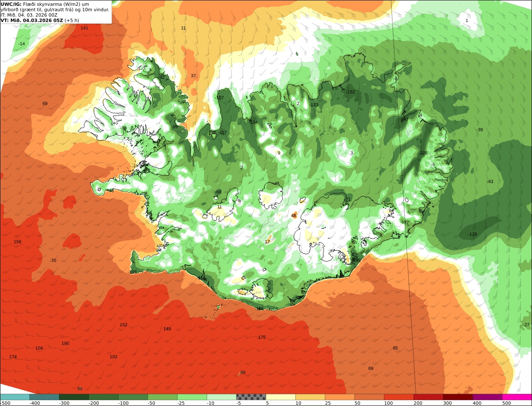
Task: Select the map value -129
Action: point(473,234)
